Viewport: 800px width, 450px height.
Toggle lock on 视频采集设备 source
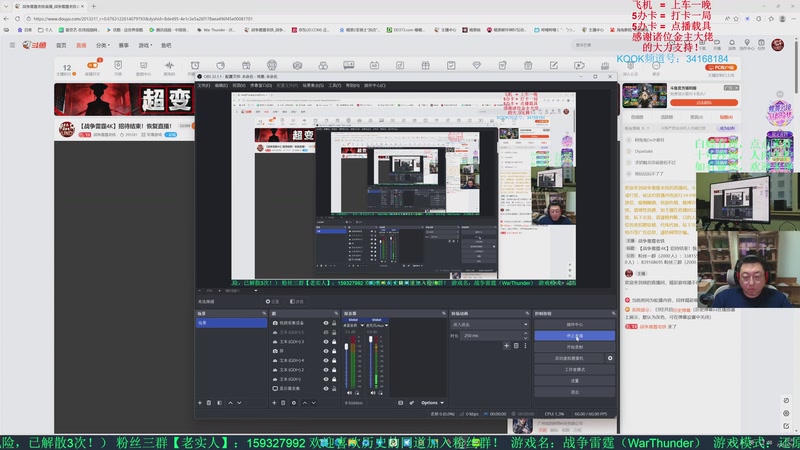334,323
